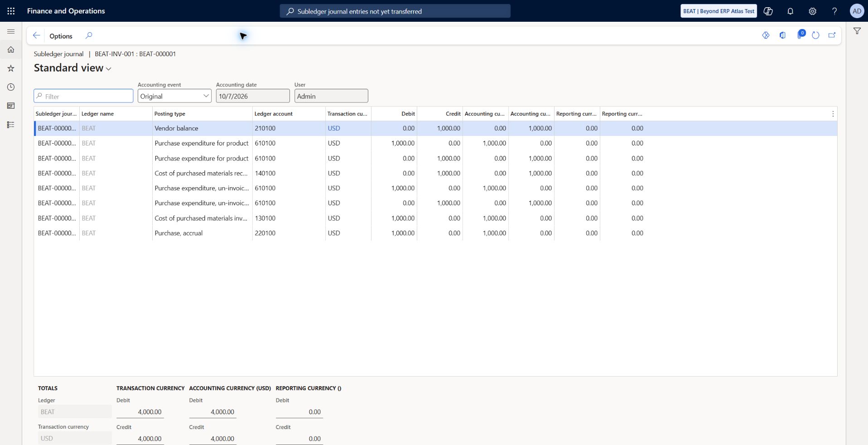Open attachments paperclip with 0 badge

point(800,34)
